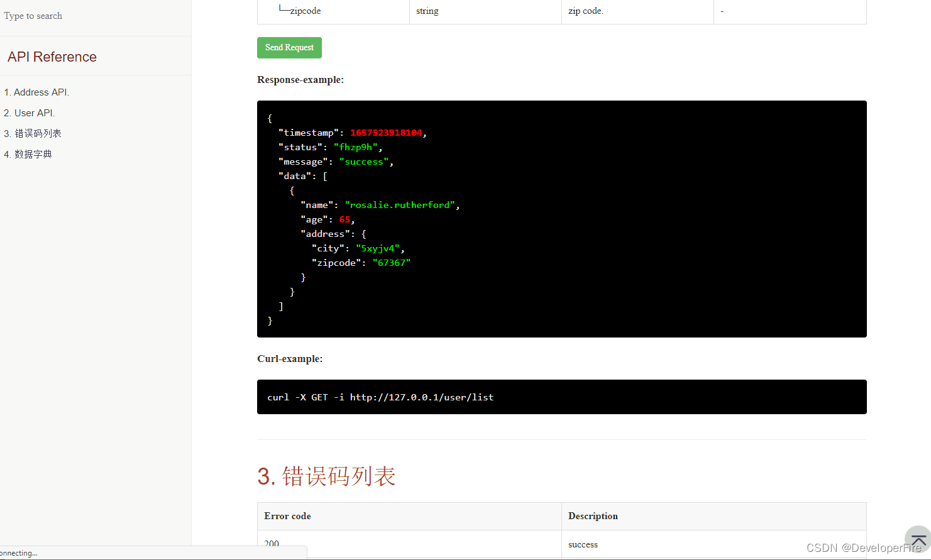Select the name value "rosalie.rutherford"
Image resolution: width=931 pixels, height=560 pixels.
click(x=400, y=205)
